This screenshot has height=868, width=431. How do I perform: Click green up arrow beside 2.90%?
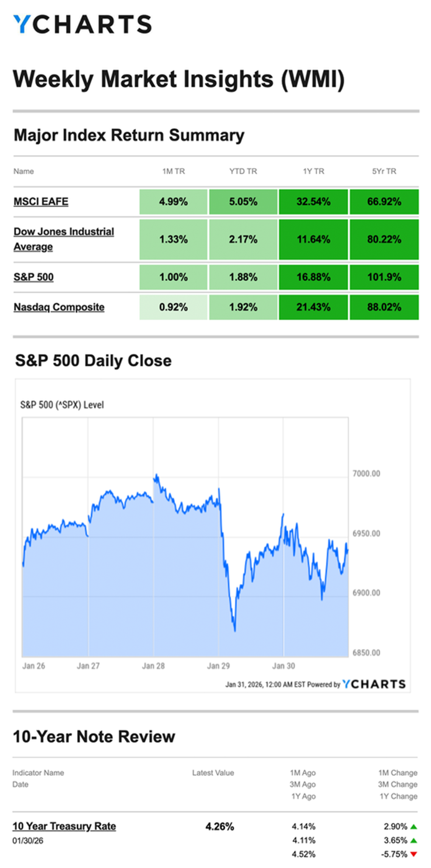pos(413,827)
